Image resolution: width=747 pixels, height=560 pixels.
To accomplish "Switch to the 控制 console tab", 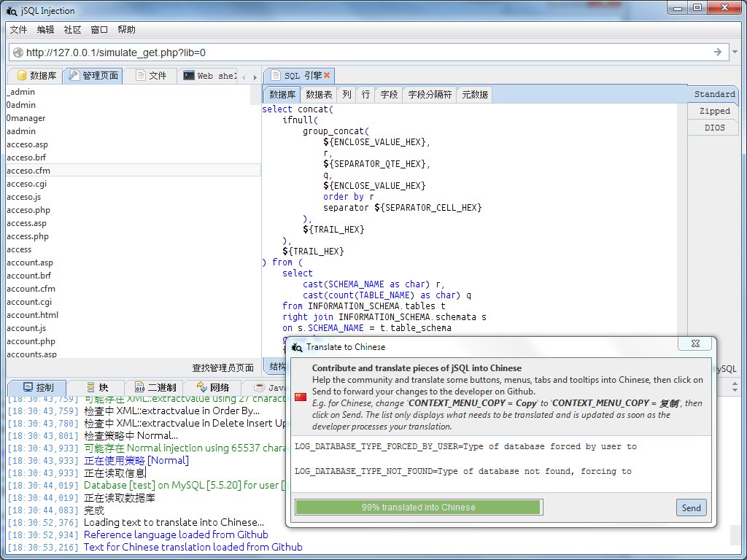I will pos(38,387).
